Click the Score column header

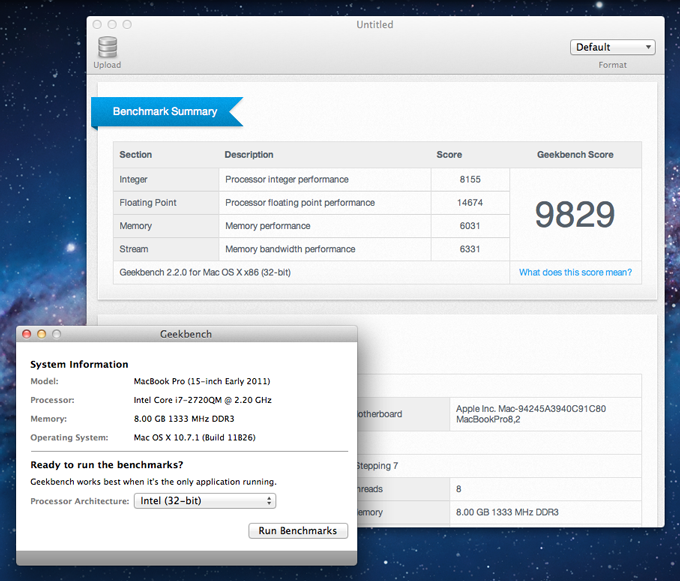(x=449, y=155)
